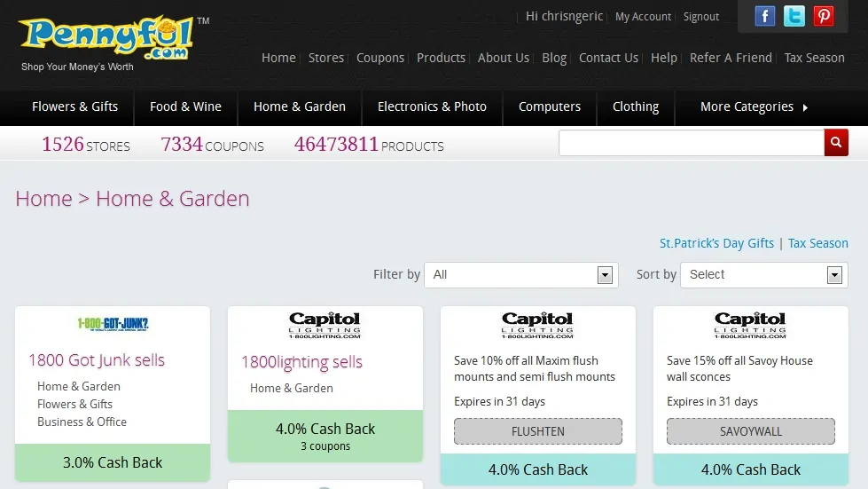This screenshot has height=489, width=868.
Task: Open the blue Tax Season link below the breadcrumb
Action: [x=817, y=243]
